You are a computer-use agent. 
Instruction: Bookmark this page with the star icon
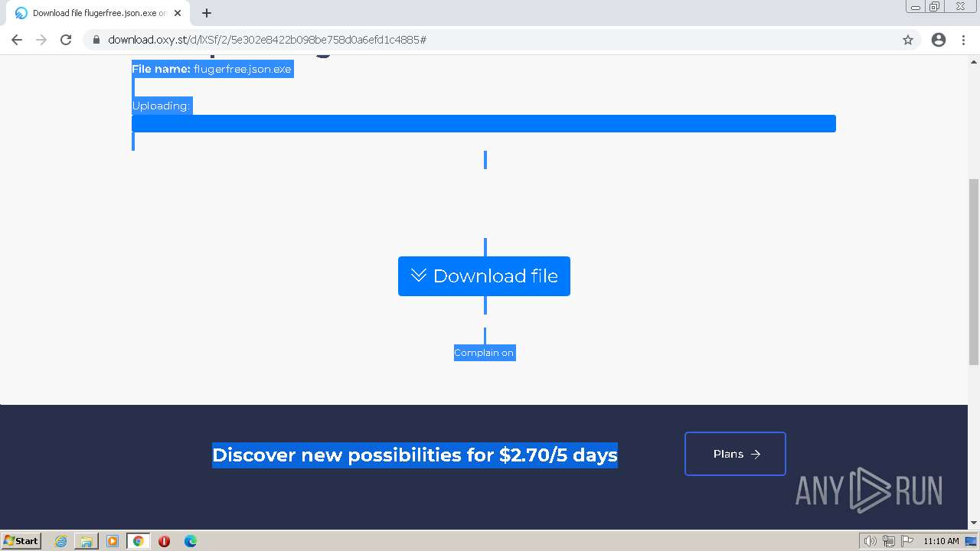click(908, 40)
